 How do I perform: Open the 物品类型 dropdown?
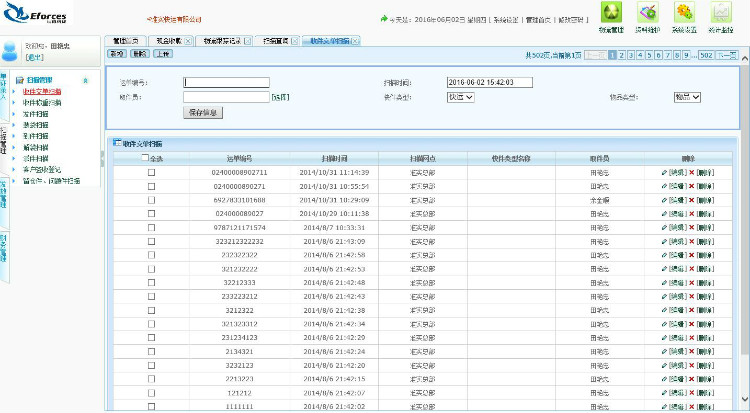[687, 97]
